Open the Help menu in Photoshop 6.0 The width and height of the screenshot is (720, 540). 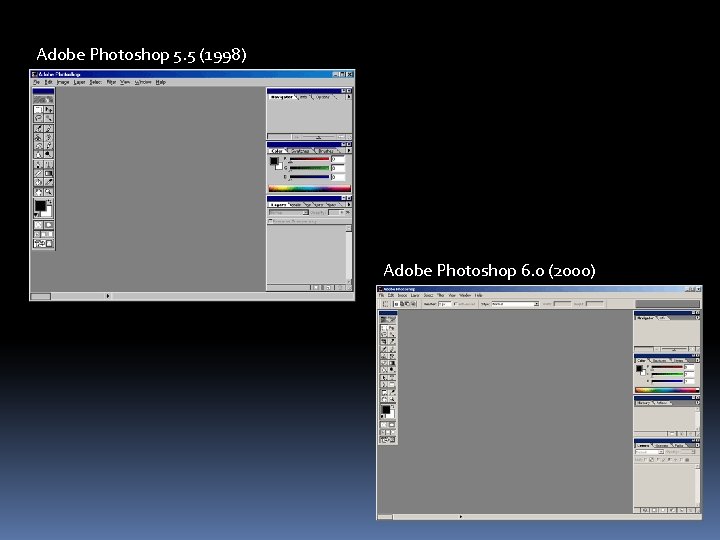478,295
